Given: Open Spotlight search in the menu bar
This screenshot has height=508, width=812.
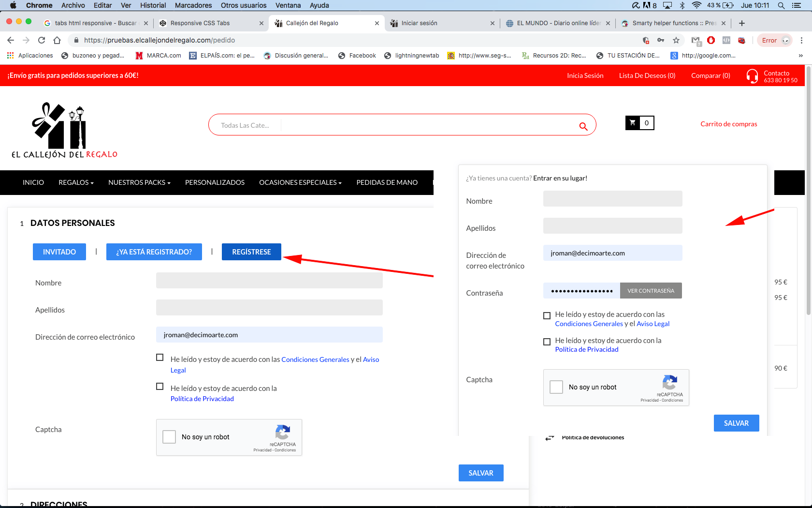Looking at the screenshot, I should click(x=781, y=5).
